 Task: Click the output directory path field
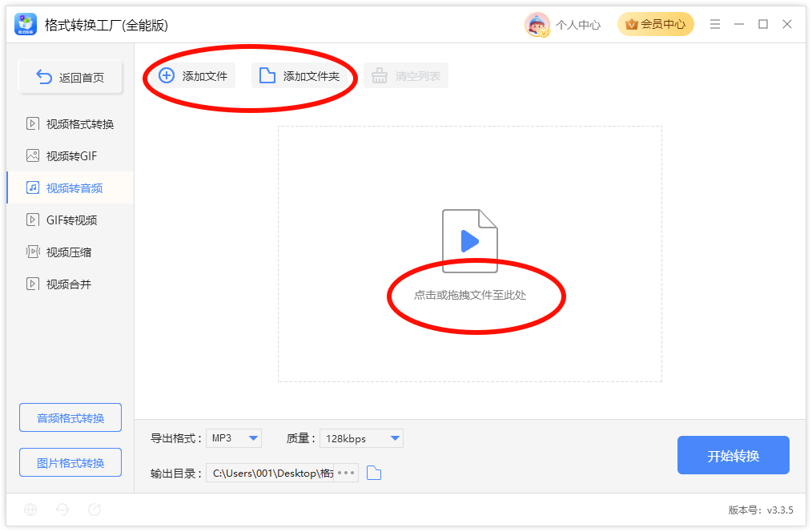coord(270,473)
